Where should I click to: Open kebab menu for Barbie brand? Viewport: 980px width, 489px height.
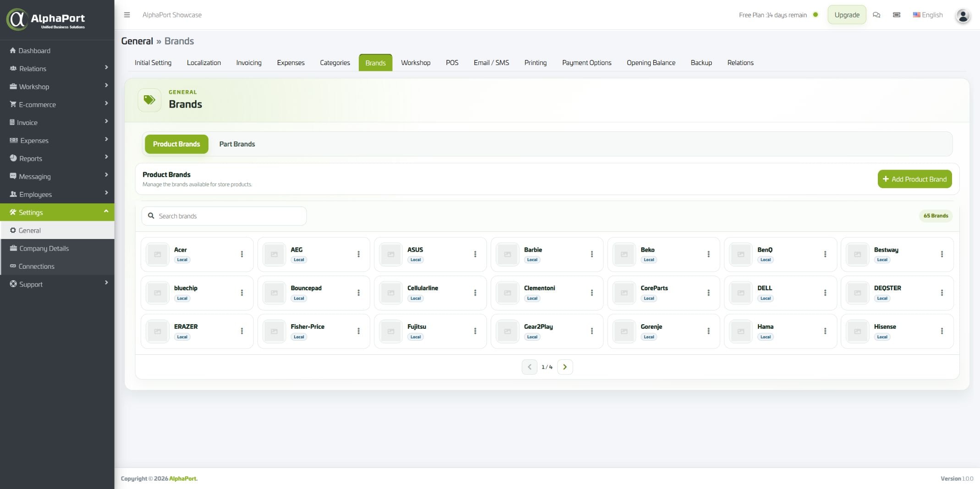pyautogui.click(x=592, y=254)
